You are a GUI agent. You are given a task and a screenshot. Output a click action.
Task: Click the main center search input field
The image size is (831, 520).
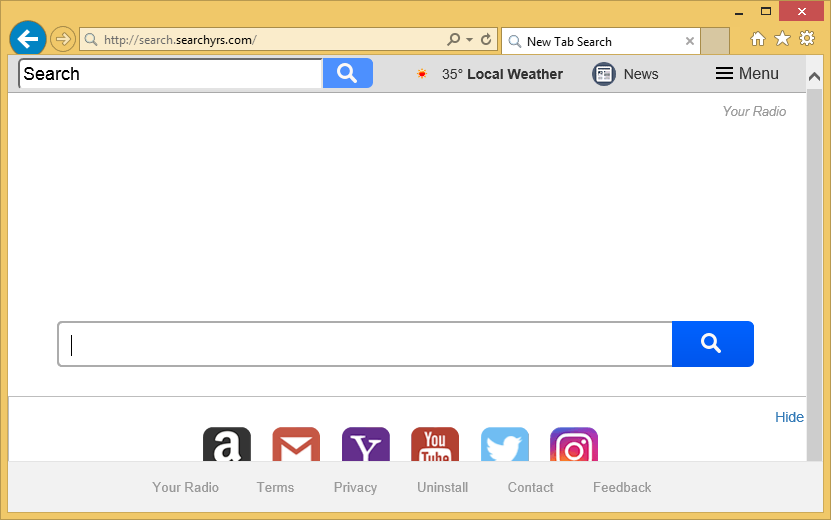(365, 344)
